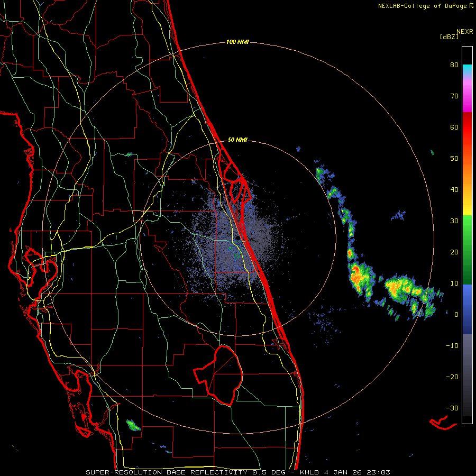
Task: Select the 0 value on the dBZ scale
Action: (456, 315)
